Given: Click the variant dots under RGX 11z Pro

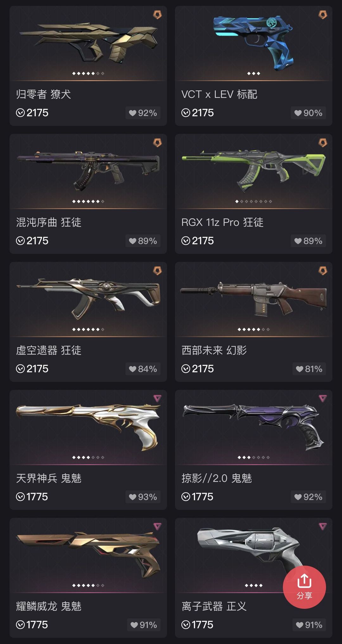Looking at the screenshot, I should (x=253, y=201).
